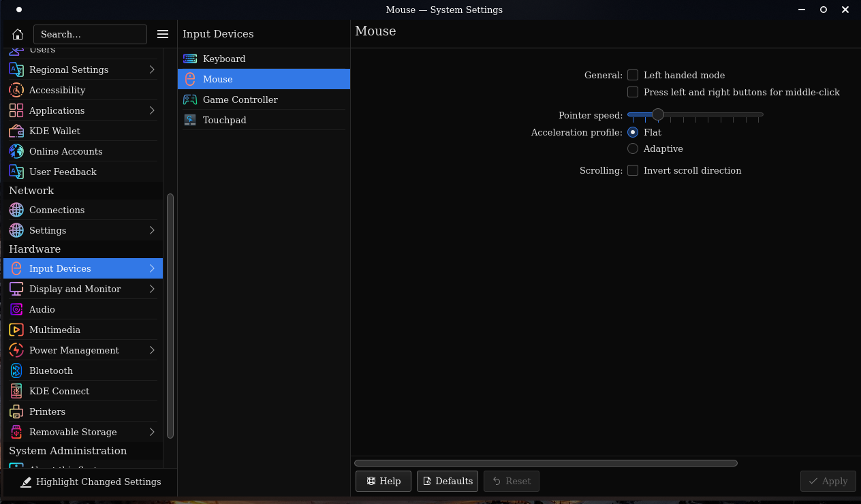The image size is (861, 504).
Task: Click Highlight Changed Settings button
Action: (91, 482)
